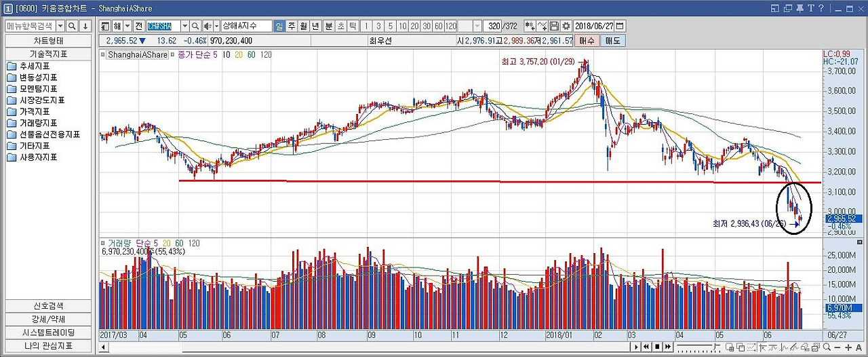Image resolution: width=868 pixels, height=357 pixels.
Task: Open the 추세지표 folder
Action: (x=28, y=67)
